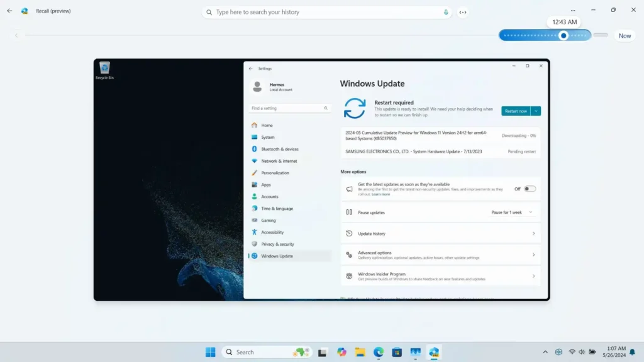Click the gray timeline segment before Now
This screenshot has width=644, height=362.
[601, 35]
